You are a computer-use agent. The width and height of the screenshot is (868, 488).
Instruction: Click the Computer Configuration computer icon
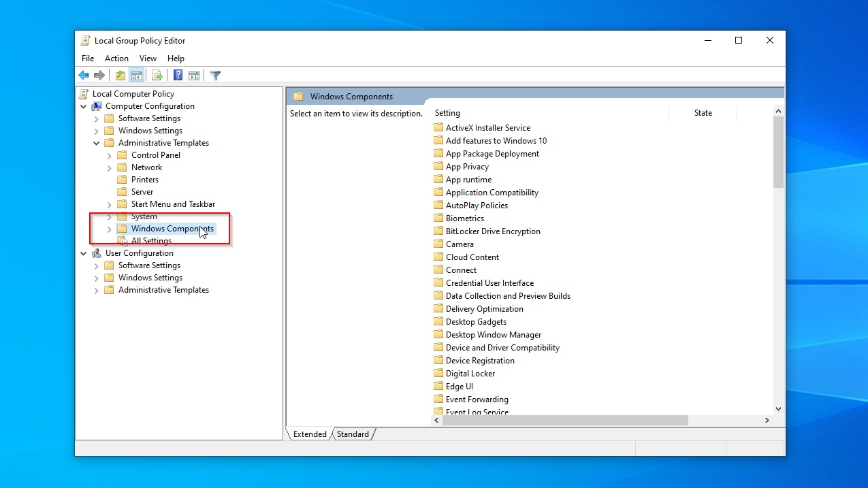pos(97,106)
